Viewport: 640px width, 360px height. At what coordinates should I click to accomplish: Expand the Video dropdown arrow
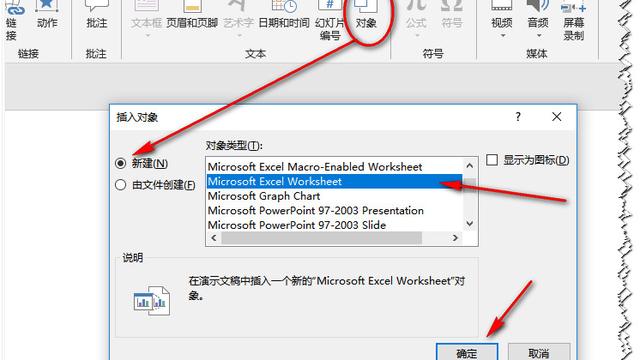tap(503, 36)
